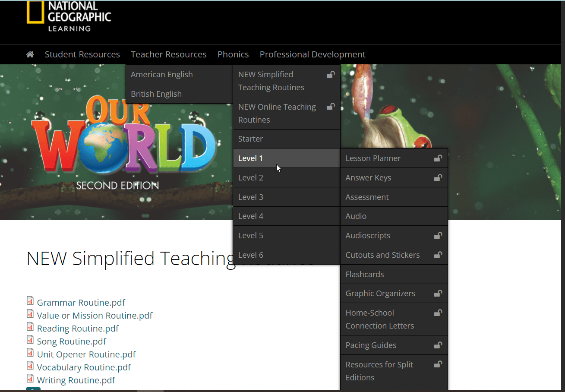Image resolution: width=565 pixels, height=392 pixels.
Task: Click the National Geographic Learning logo
Action: [x=69, y=16]
